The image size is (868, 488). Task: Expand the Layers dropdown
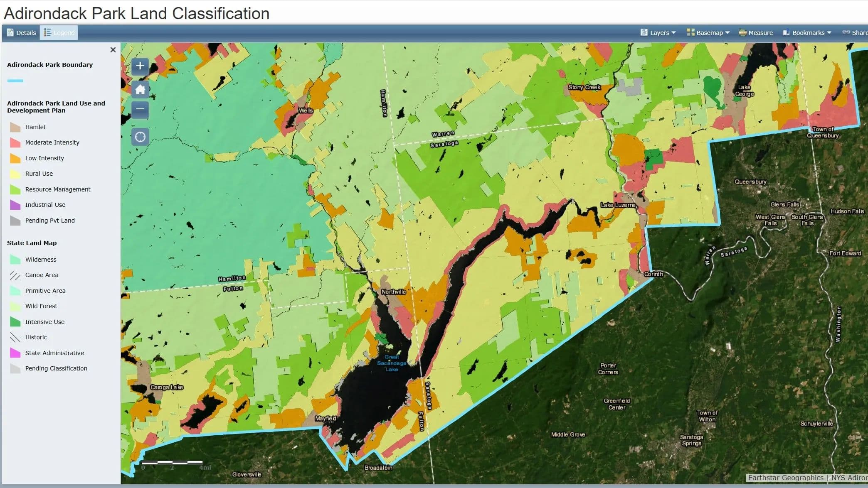tap(658, 33)
